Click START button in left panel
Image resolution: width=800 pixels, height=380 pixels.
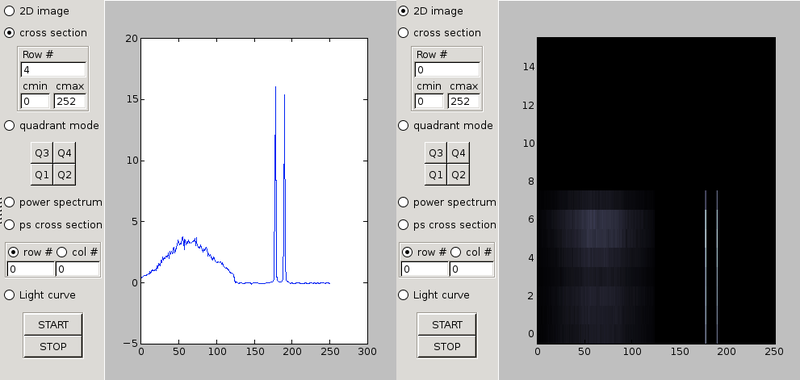pos(53,325)
